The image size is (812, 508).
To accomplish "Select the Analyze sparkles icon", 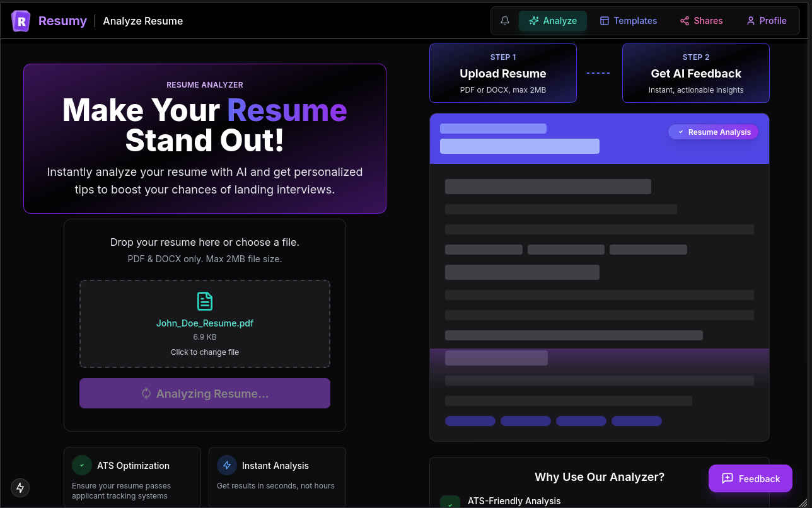I will [535, 20].
